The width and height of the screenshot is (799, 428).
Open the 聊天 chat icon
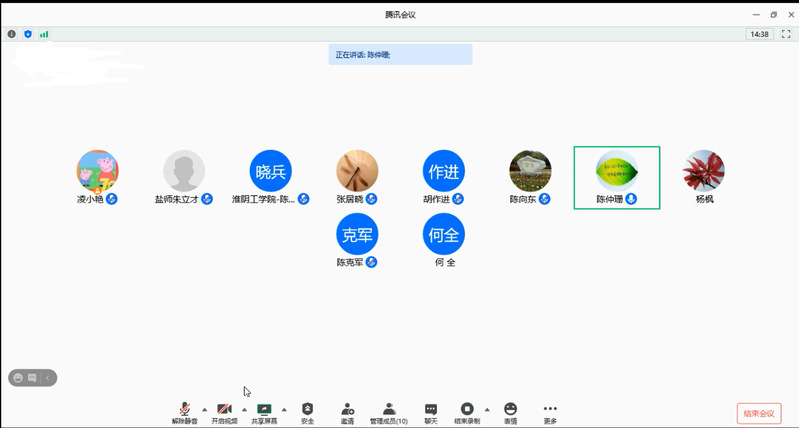tap(431, 412)
